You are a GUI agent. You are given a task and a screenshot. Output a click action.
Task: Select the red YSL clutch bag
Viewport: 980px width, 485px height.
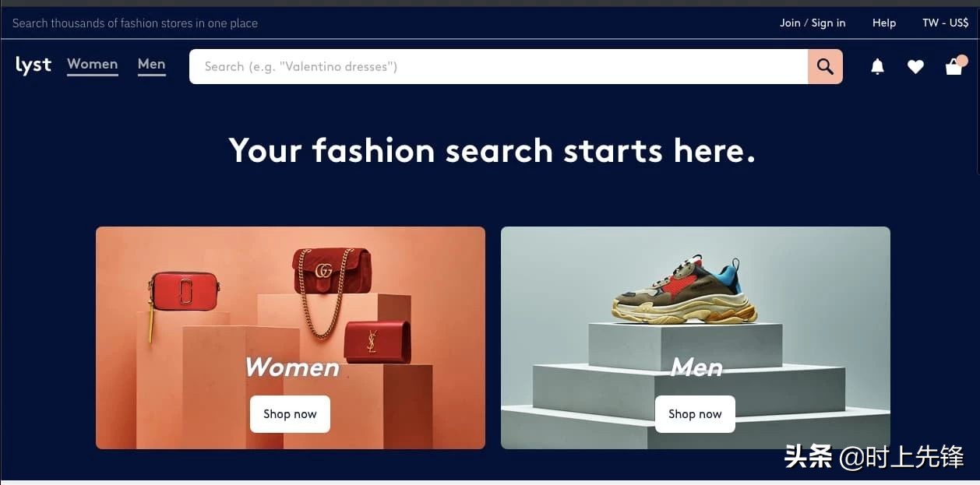coord(377,342)
